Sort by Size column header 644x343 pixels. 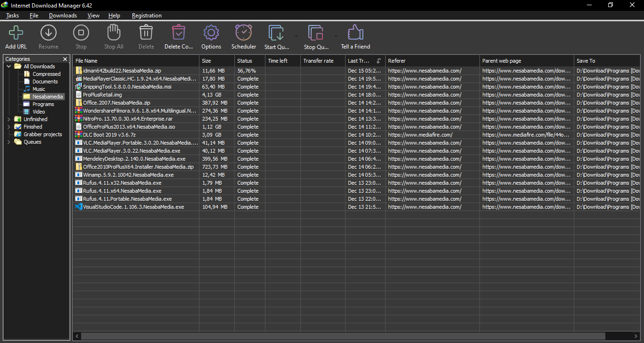pyautogui.click(x=217, y=61)
